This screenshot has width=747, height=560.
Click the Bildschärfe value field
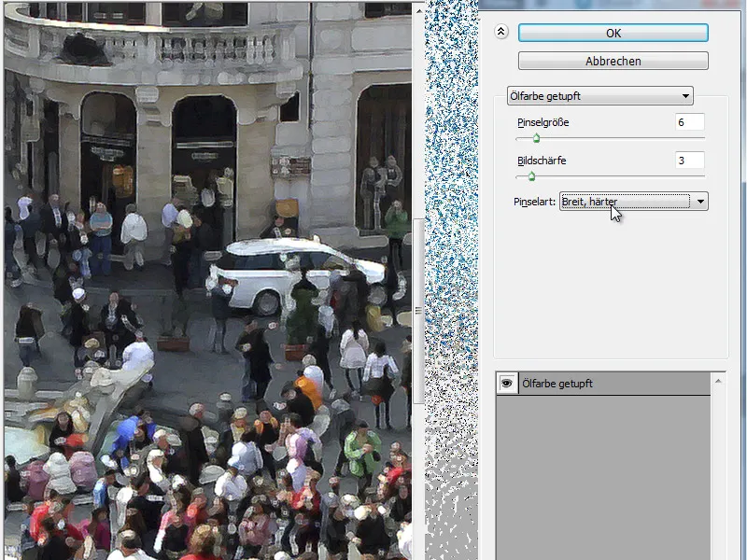coord(689,161)
